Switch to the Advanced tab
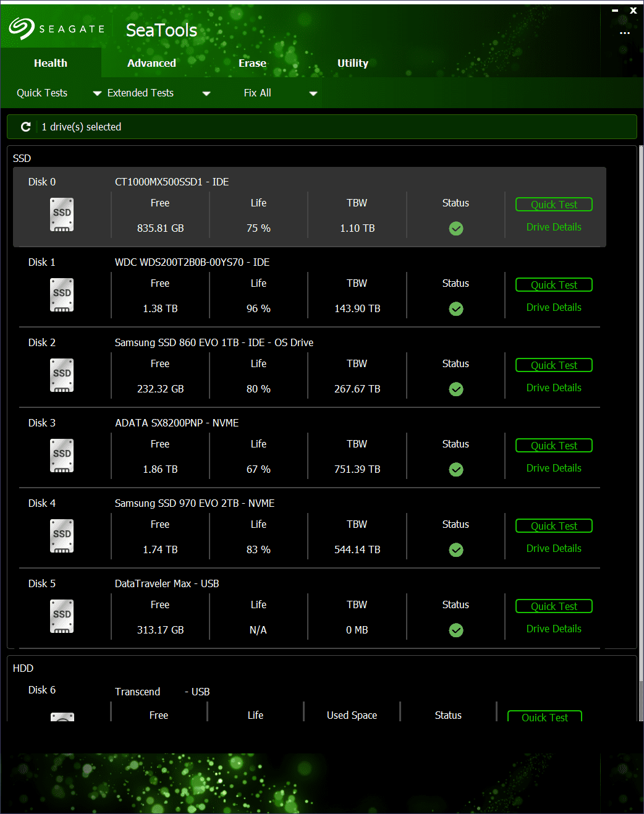 pos(151,63)
